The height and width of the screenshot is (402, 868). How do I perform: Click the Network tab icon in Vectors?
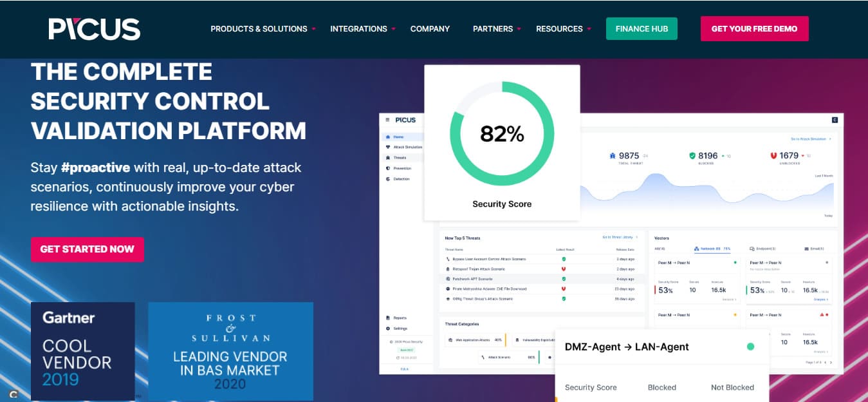697,249
